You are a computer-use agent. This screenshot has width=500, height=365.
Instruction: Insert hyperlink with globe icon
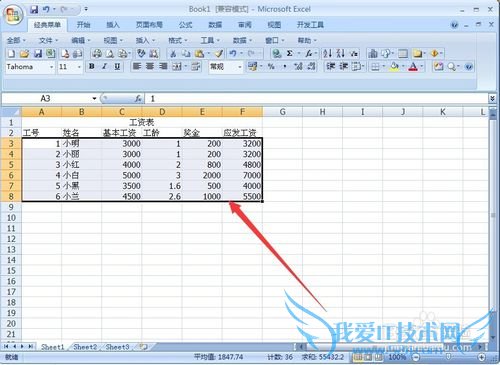click(x=276, y=53)
